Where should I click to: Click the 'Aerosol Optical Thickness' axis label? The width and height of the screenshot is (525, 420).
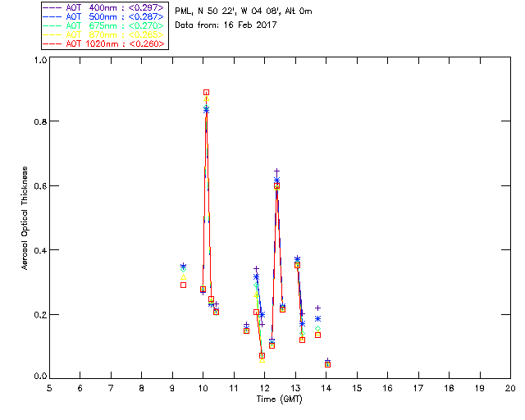(x=25, y=218)
